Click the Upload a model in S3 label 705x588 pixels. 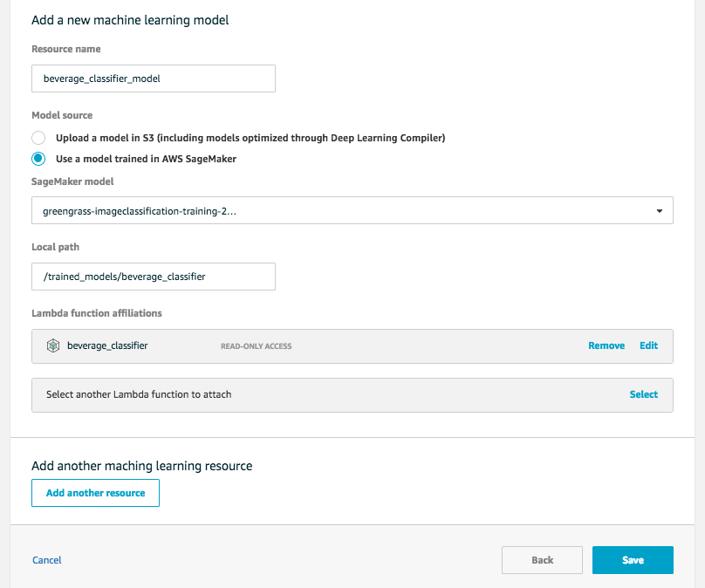click(250, 138)
